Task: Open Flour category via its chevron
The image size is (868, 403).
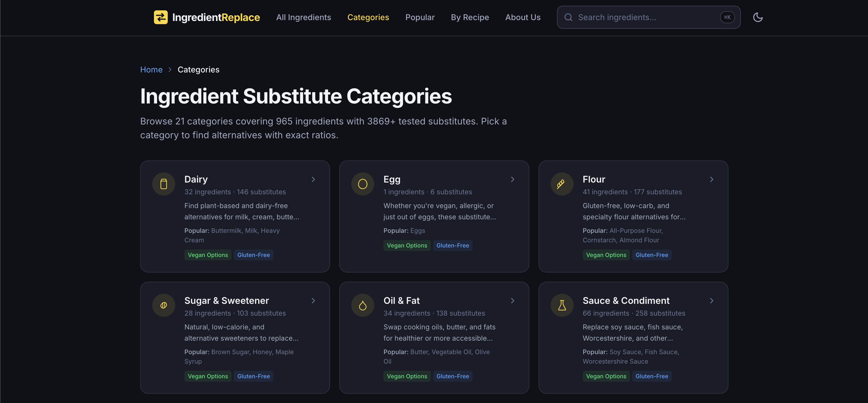Action: click(x=712, y=179)
